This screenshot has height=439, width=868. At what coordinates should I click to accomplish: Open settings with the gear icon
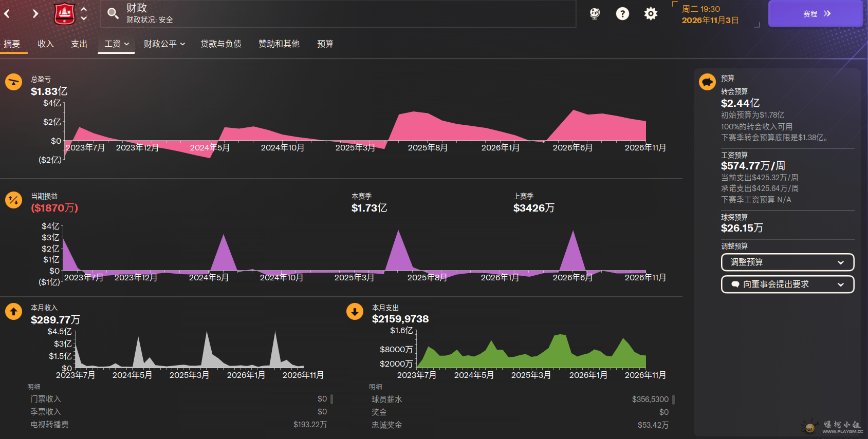click(651, 14)
